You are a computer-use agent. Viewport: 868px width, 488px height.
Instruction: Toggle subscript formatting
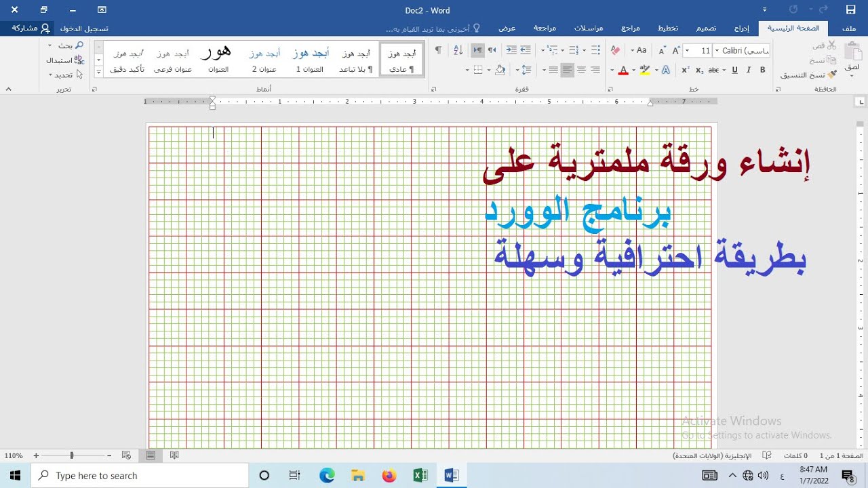tap(699, 70)
